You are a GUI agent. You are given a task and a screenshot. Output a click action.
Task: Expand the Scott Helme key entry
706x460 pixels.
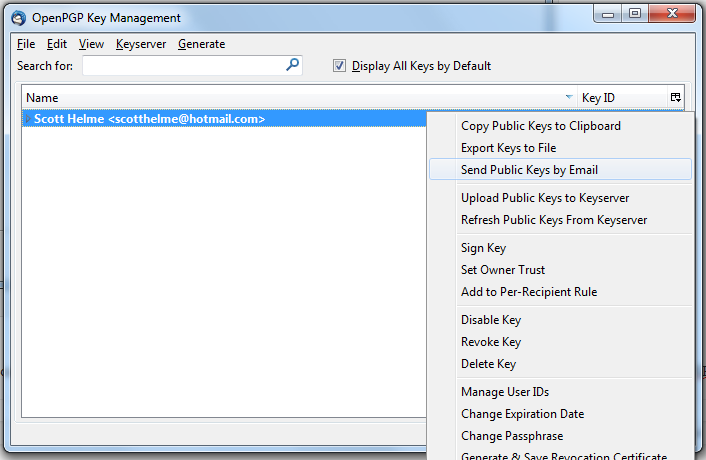(x=28, y=119)
